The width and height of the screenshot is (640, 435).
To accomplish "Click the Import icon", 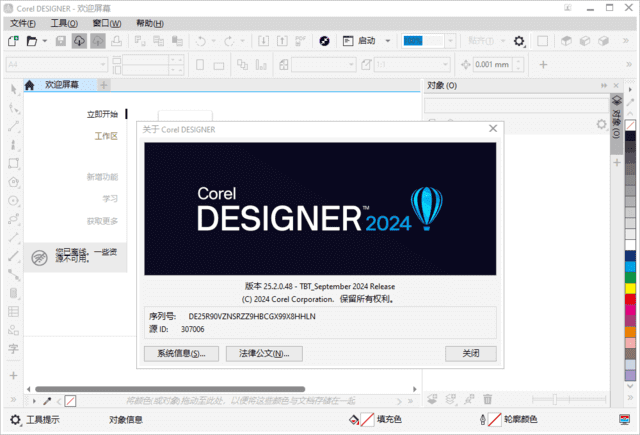I will tap(264, 41).
